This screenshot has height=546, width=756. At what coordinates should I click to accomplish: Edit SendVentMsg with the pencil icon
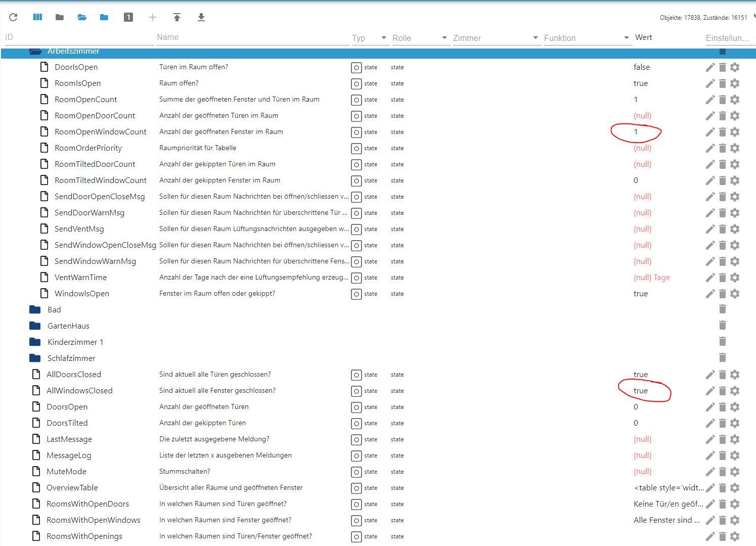coord(710,229)
